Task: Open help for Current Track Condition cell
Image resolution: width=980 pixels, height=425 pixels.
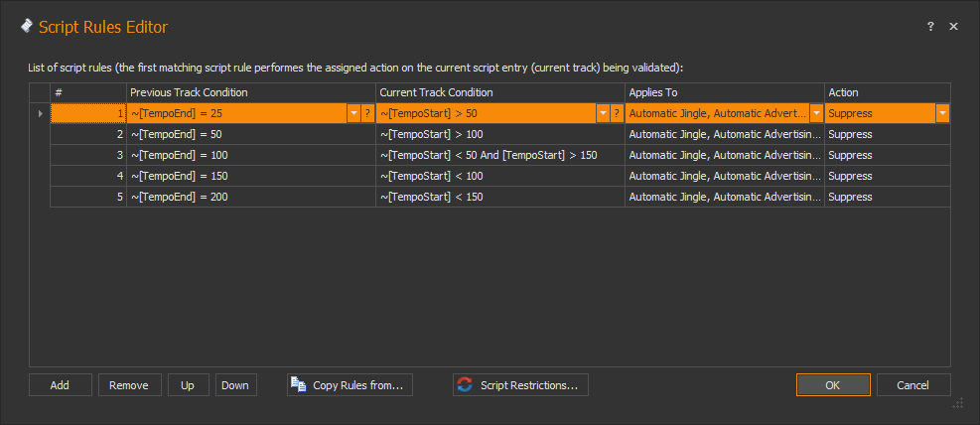Action: (617, 113)
